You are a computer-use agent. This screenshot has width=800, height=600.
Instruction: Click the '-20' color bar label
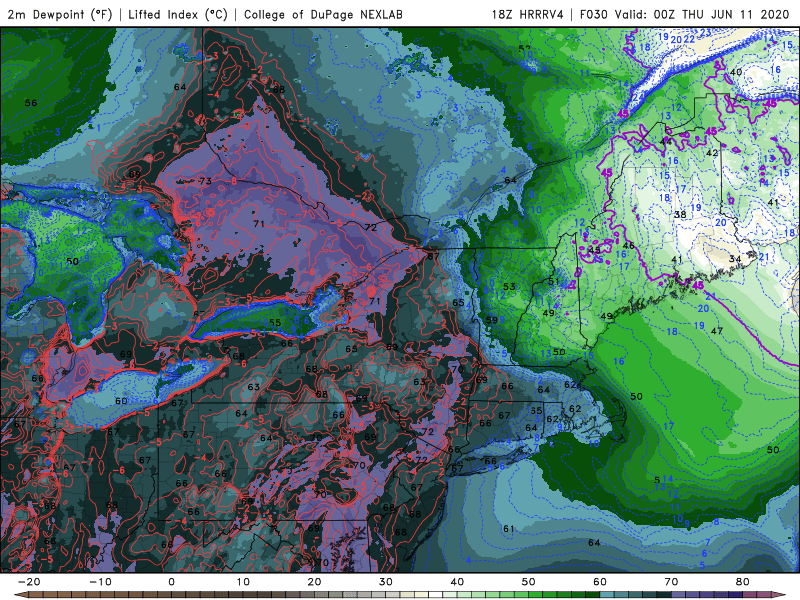[x=29, y=582]
